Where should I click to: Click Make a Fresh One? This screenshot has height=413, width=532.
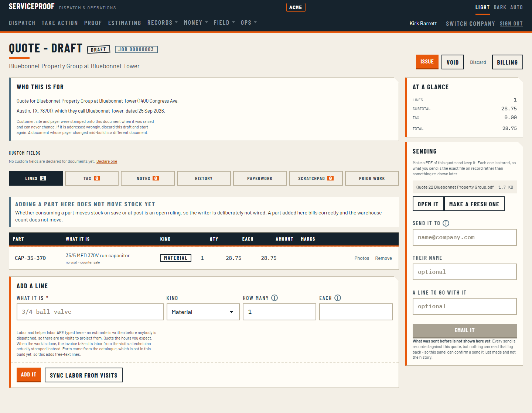pos(474,204)
